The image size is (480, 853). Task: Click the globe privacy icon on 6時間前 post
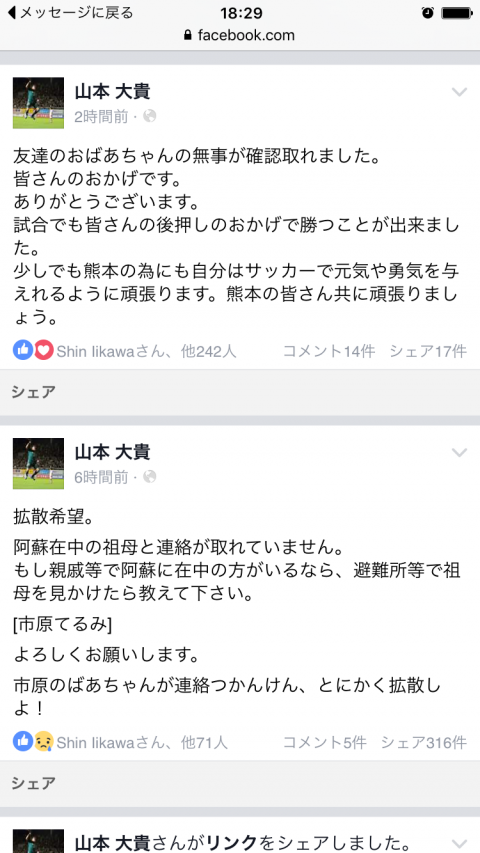tap(150, 477)
